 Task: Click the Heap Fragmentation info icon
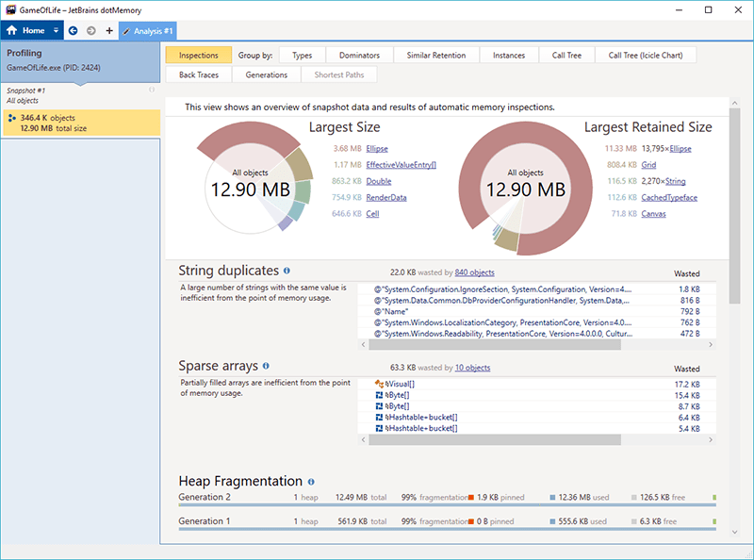pyautogui.click(x=311, y=482)
